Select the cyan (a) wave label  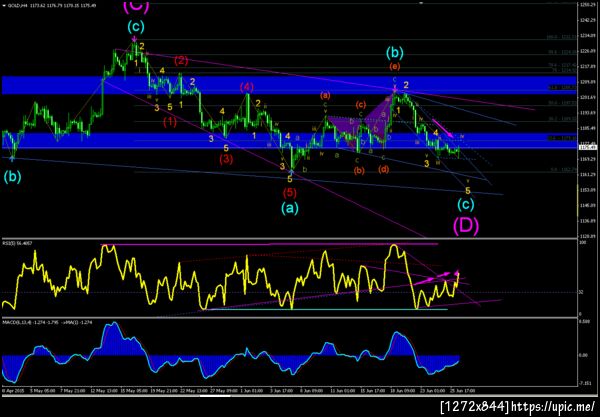coord(290,208)
